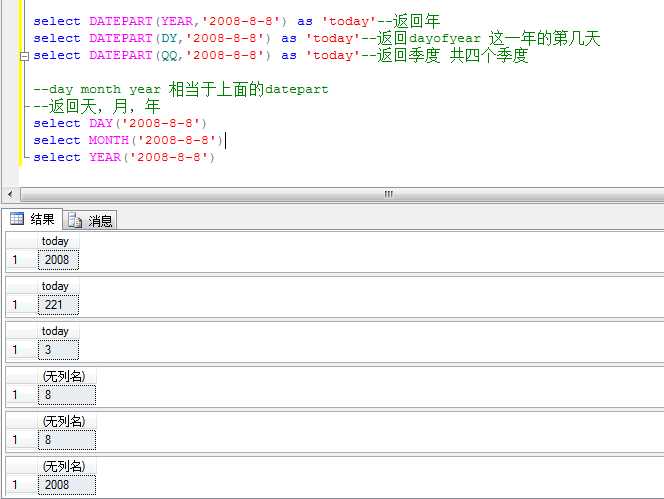Click the comment '--返回季度 共四个季度'

pos(445,55)
